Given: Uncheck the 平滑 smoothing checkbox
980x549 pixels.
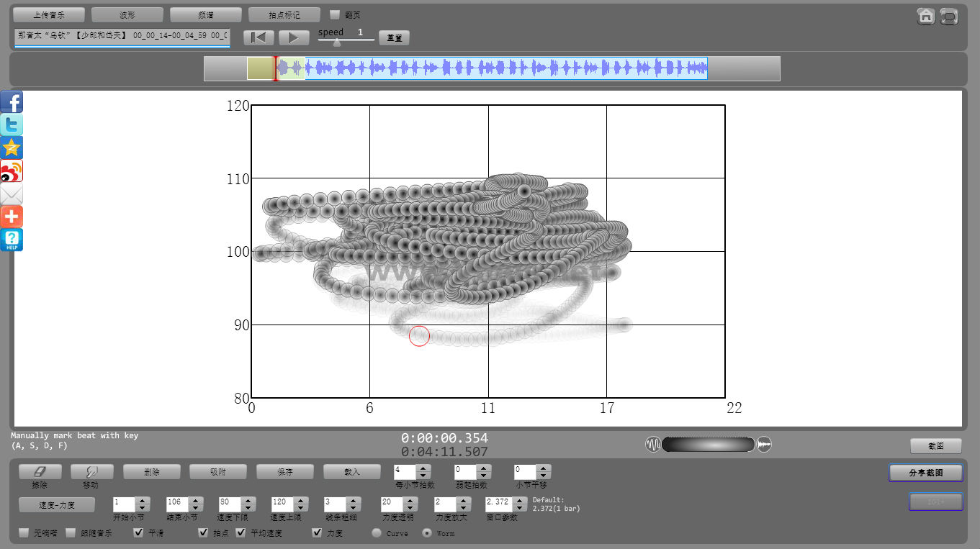Looking at the screenshot, I should click(x=139, y=533).
